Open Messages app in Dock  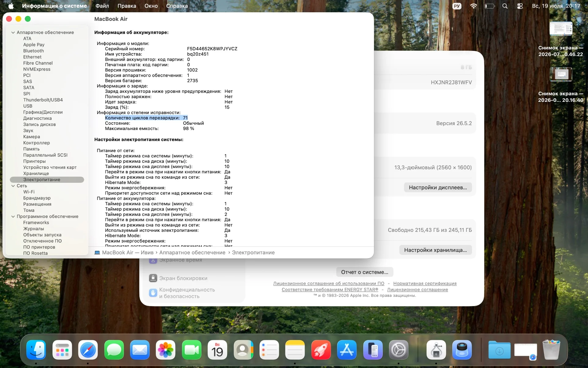(114, 350)
